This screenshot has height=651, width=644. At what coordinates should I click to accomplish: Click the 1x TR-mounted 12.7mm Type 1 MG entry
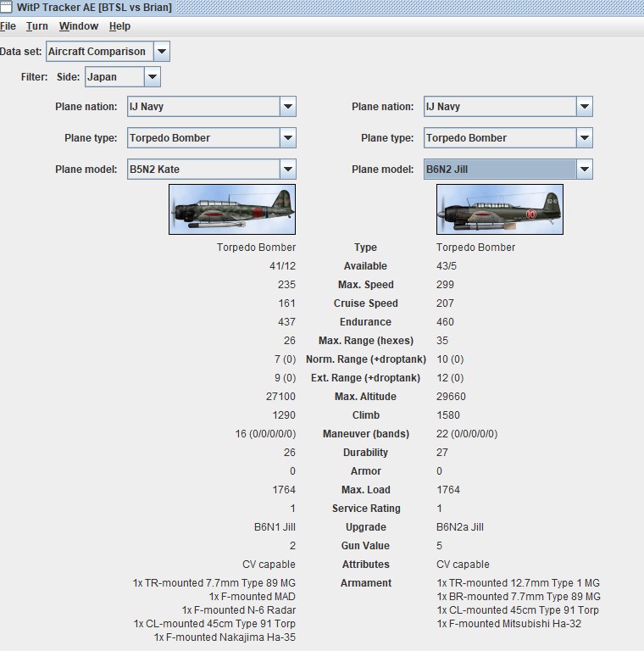pos(519,583)
